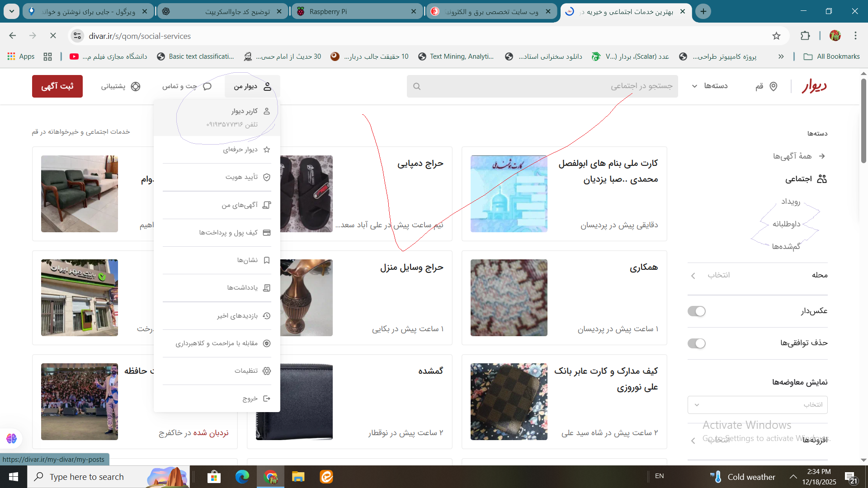This screenshot has height=488, width=868.
Task: Click the logout icon beside خروج
Action: click(x=267, y=399)
